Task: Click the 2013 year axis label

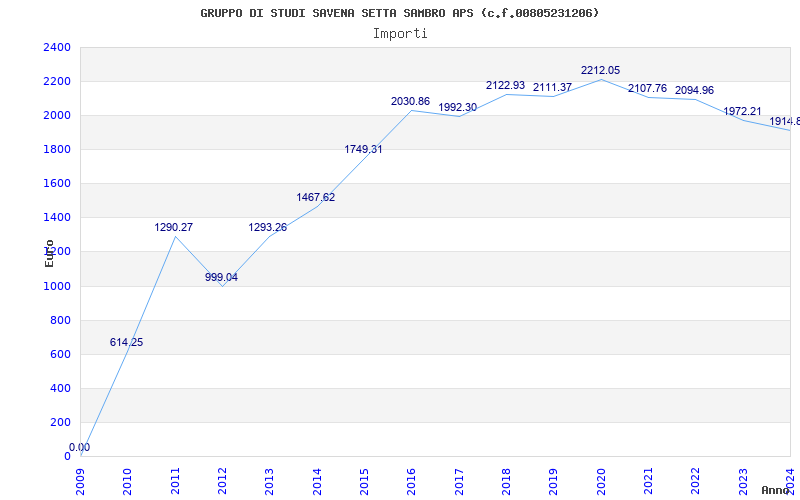Action: [269, 482]
